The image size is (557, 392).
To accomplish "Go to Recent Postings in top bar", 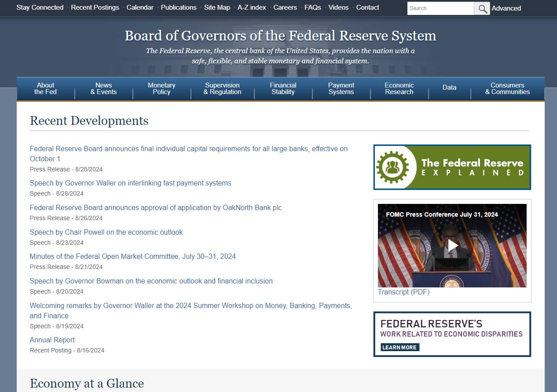I will (95, 7).
